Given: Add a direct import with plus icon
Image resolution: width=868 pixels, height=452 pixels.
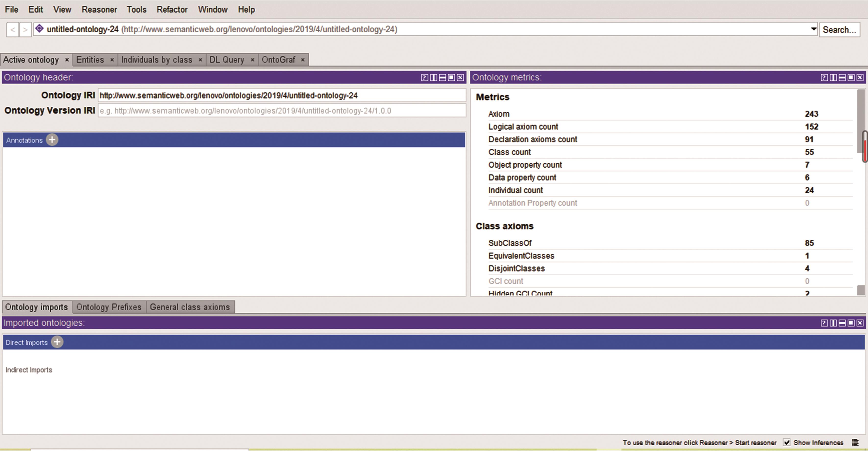Looking at the screenshot, I should 57,342.
